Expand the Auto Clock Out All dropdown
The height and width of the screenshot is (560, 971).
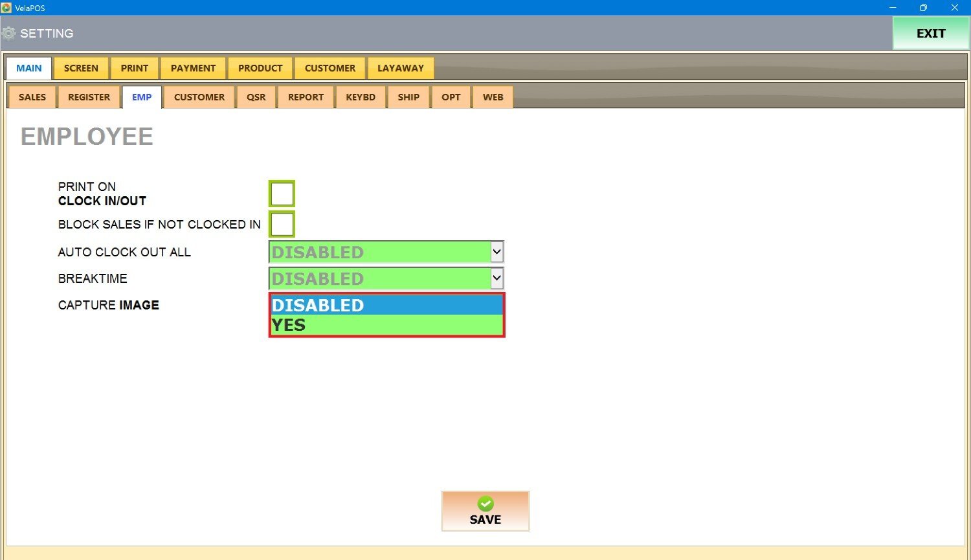coord(497,252)
